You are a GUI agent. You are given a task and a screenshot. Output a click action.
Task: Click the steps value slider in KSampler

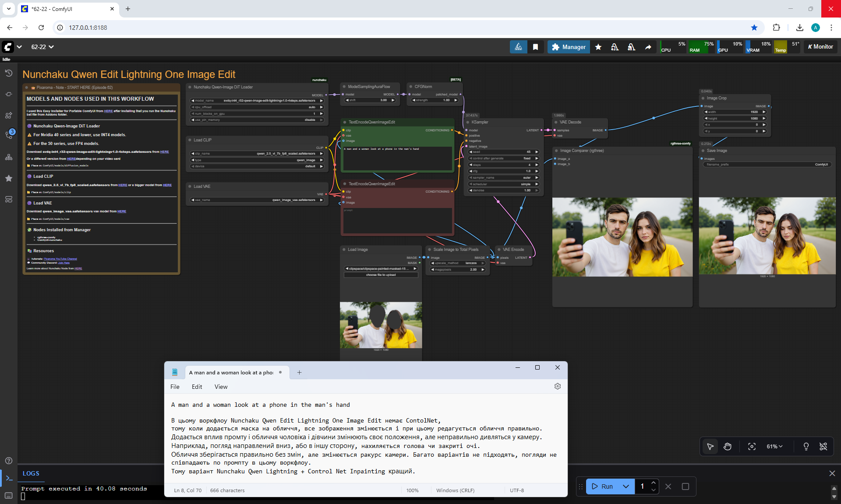[x=504, y=165]
